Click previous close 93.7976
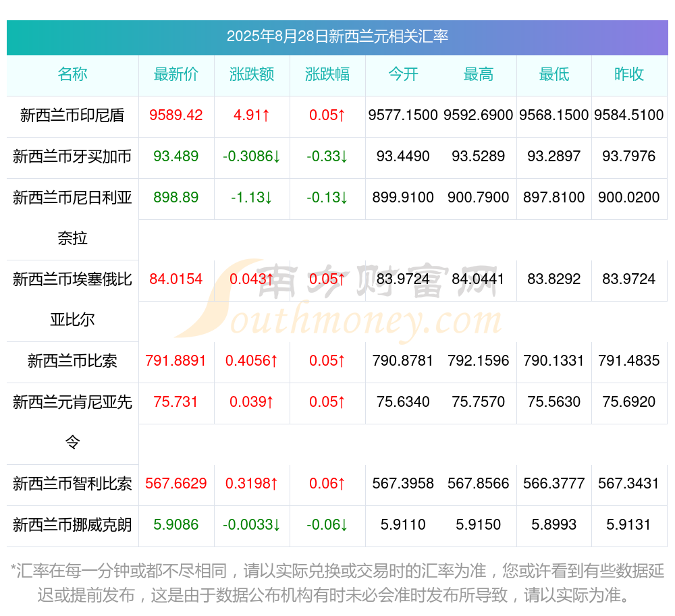Screen dimensions: 675x616 (629, 156)
